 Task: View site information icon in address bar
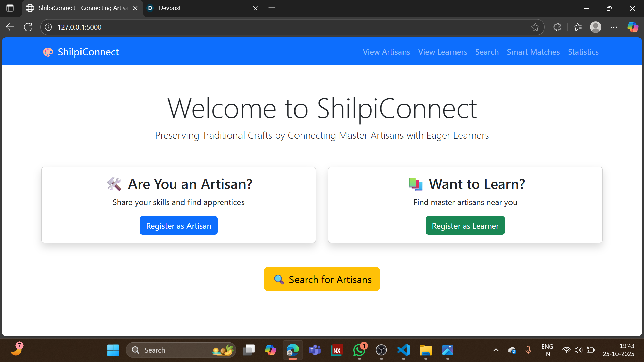[48, 27]
